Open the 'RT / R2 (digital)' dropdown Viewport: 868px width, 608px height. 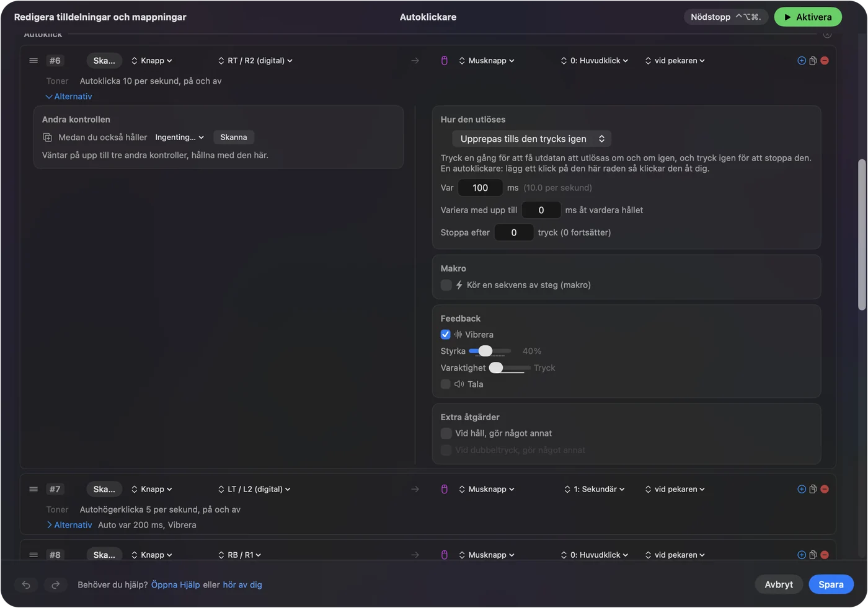coord(255,61)
